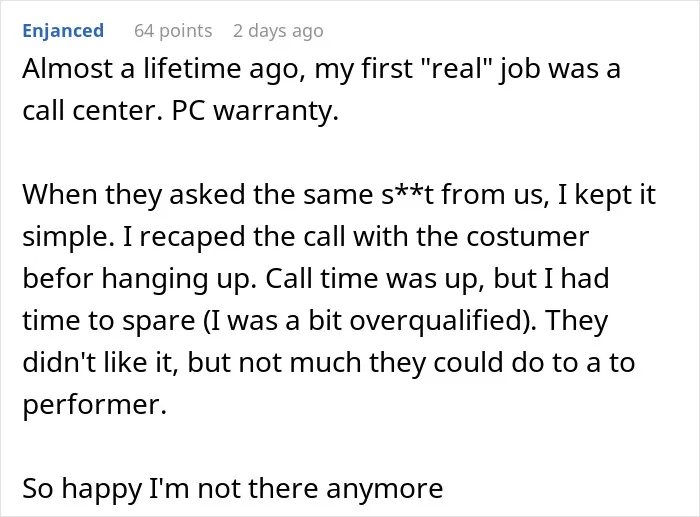700x517 pixels.
Task: Click the parenthetical '(I was a bit overqualified)'
Action: coord(371,321)
